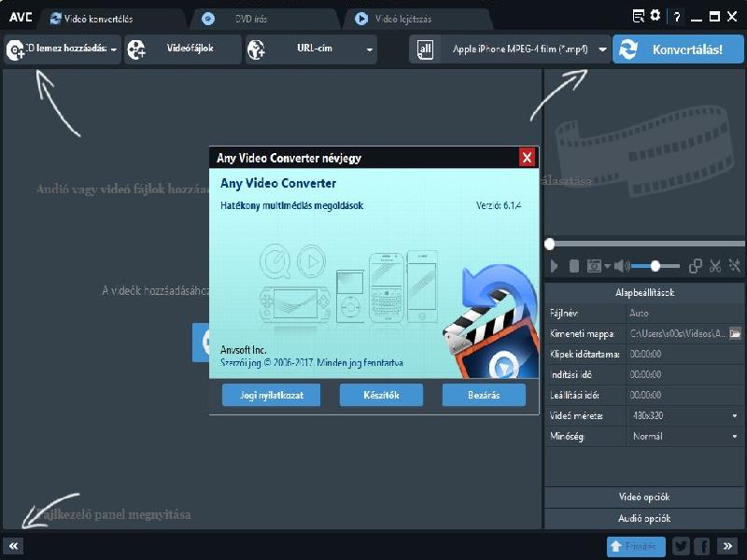Click the Fájlnév Auto value field
The image size is (747, 560).
(x=684, y=313)
